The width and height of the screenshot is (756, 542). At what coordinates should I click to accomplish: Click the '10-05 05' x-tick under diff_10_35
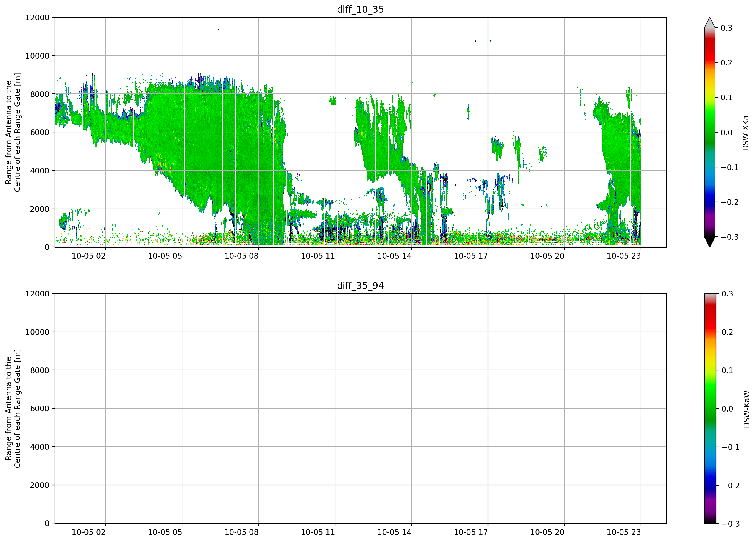point(165,256)
